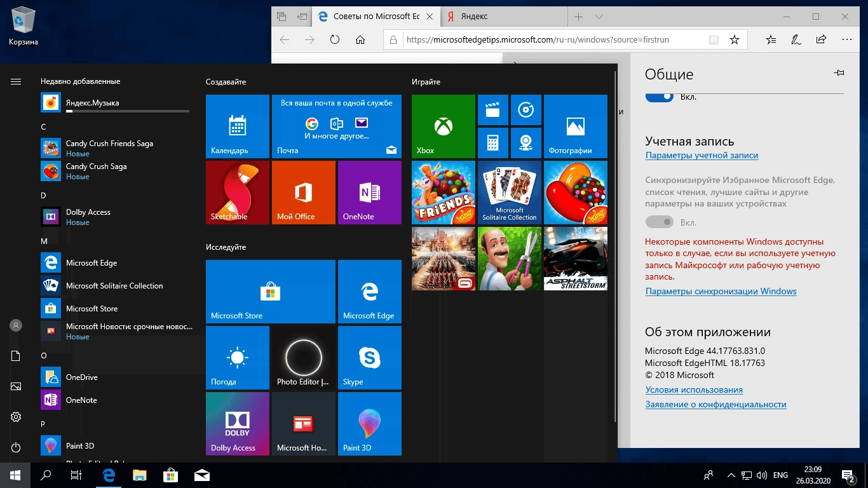Screen dimensions: 868x488
Task: Open the Microsoft Store tile
Action: click(271, 292)
